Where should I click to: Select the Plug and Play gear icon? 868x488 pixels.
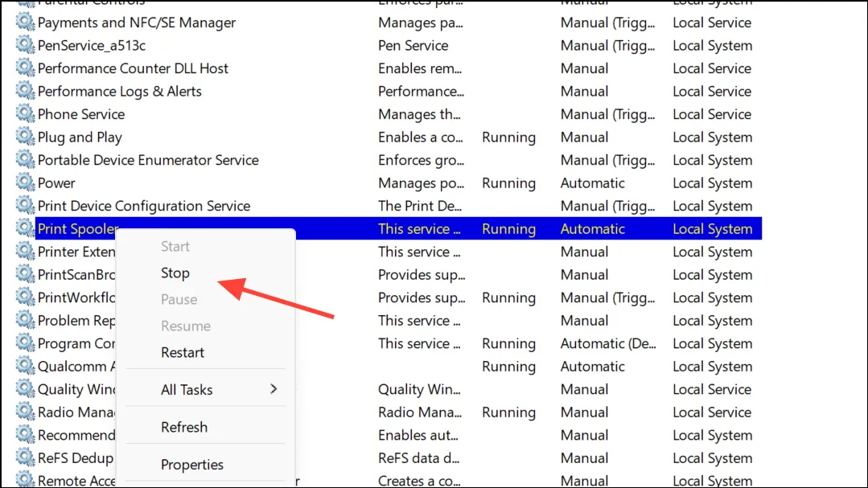click(x=25, y=136)
